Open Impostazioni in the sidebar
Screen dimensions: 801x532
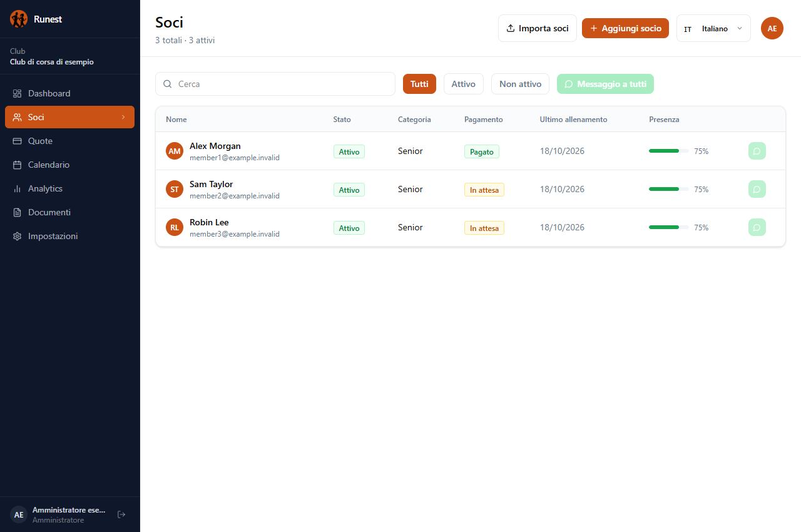[x=69, y=236]
